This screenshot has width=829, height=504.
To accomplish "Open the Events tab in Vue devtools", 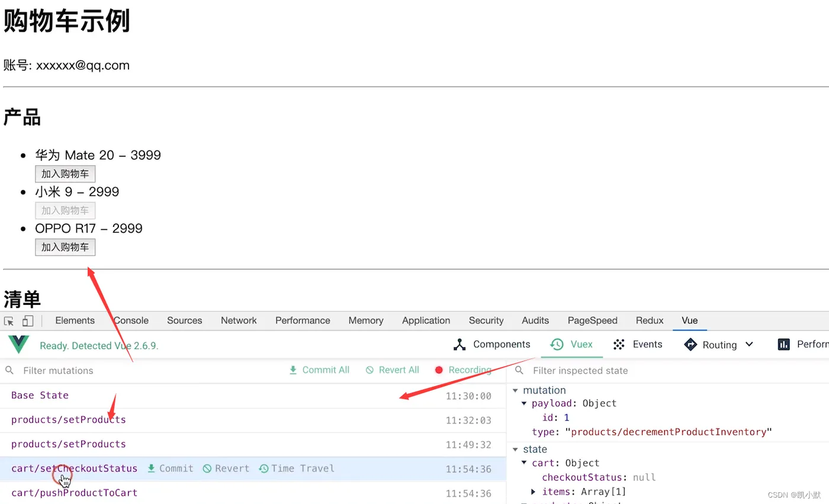I will point(638,344).
